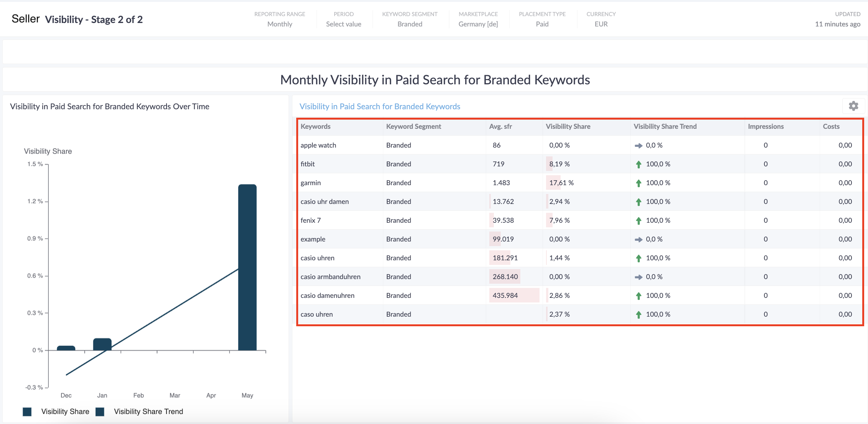
Task: Toggle Visibility Share legend swatch
Action: pos(27,412)
